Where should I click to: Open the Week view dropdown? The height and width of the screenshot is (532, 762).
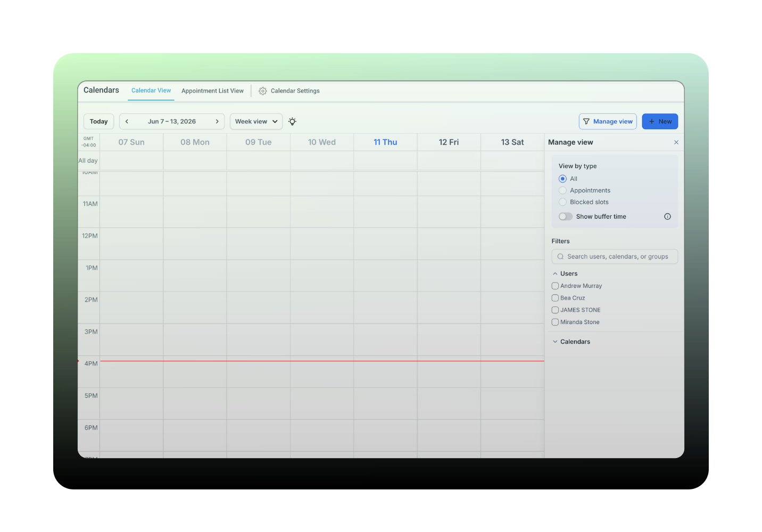(256, 121)
